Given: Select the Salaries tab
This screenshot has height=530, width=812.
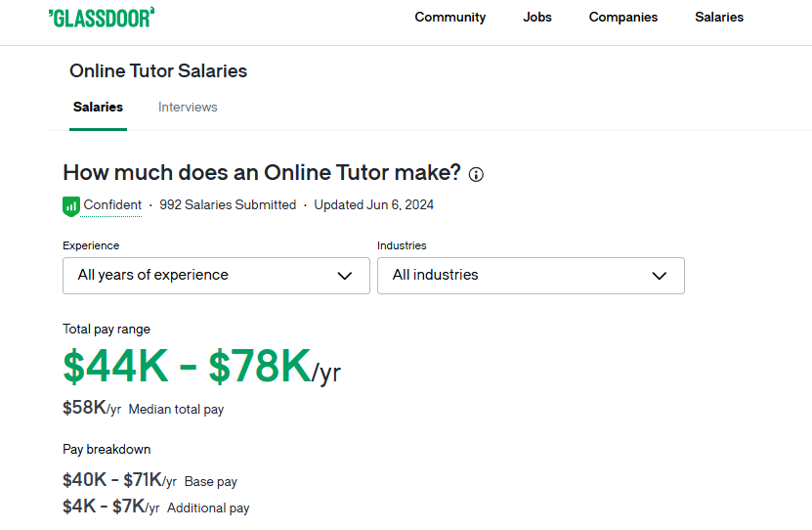Looking at the screenshot, I should pyautogui.click(x=98, y=108).
